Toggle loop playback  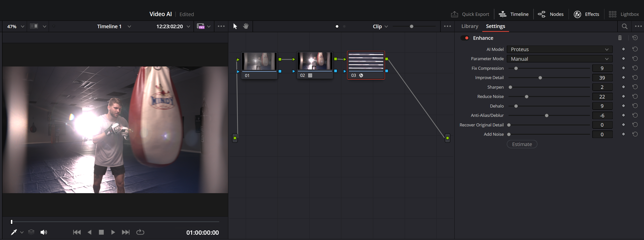point(140,232)
